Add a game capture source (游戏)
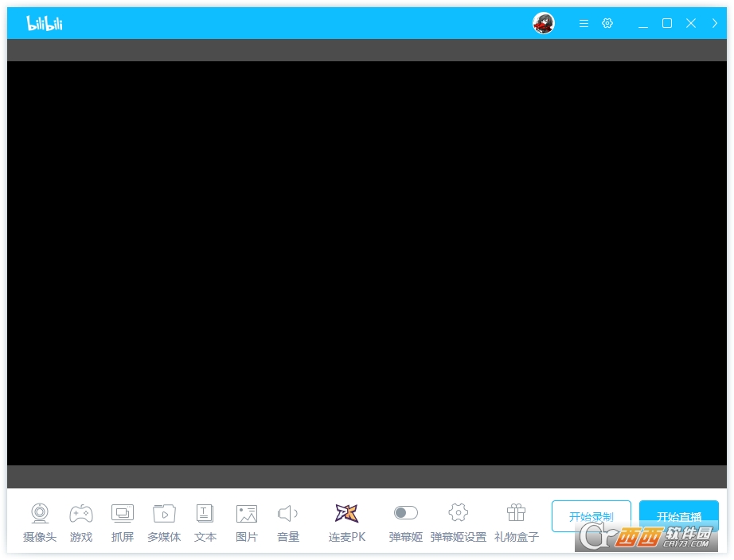Screen dimensions: 734x560 [x=81, y=522]
